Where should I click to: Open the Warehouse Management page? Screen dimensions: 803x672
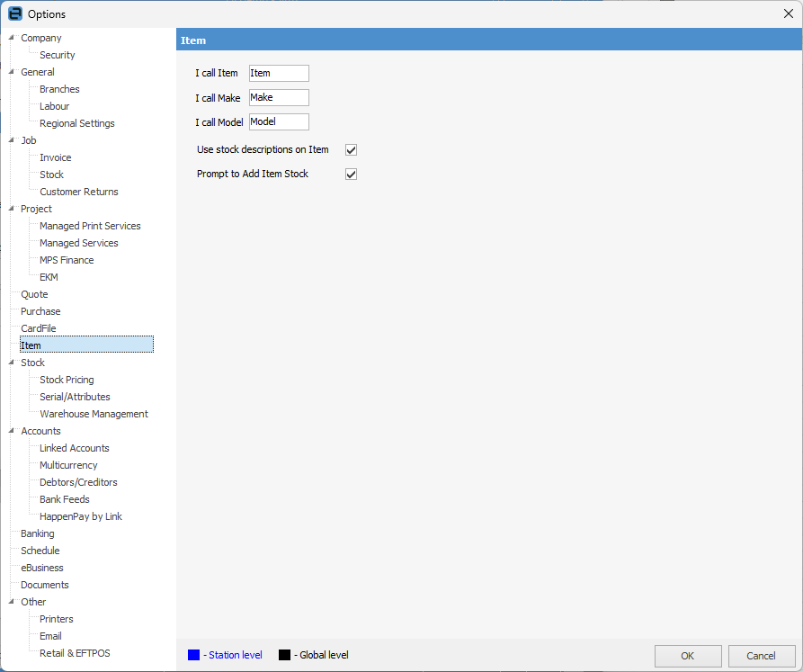(x=94, y=414)
